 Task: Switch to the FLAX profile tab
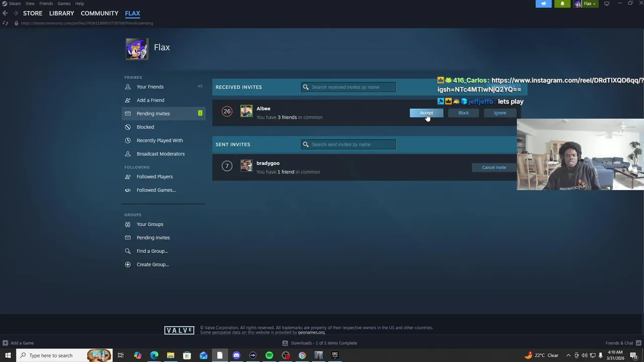(x=132, y=13)
